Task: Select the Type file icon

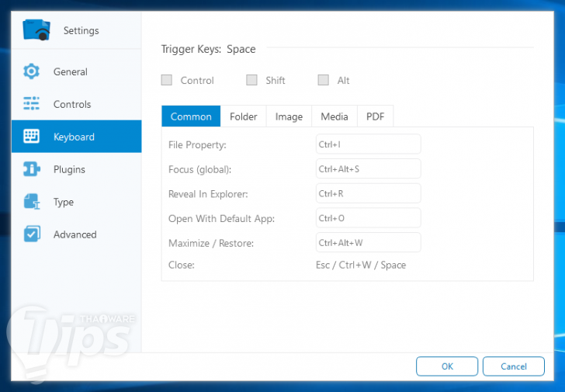Action: [31, 202]
